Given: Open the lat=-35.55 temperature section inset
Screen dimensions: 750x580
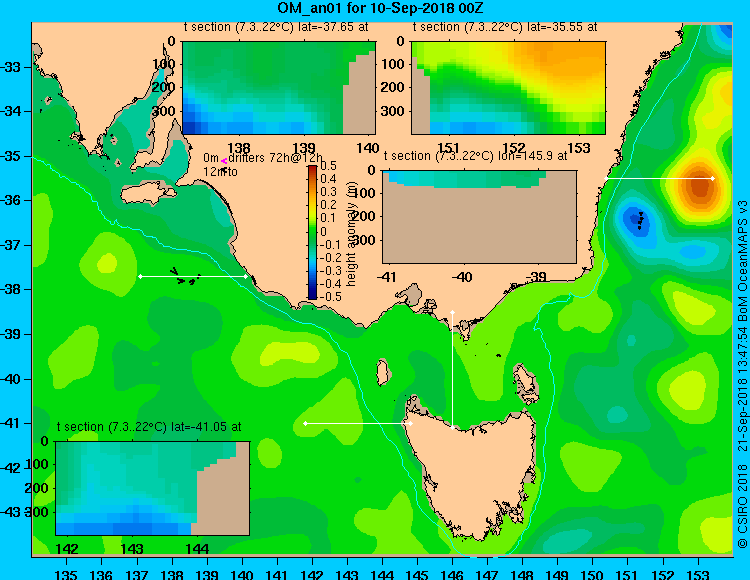Looking at the screenshot, I should point(508,88).
